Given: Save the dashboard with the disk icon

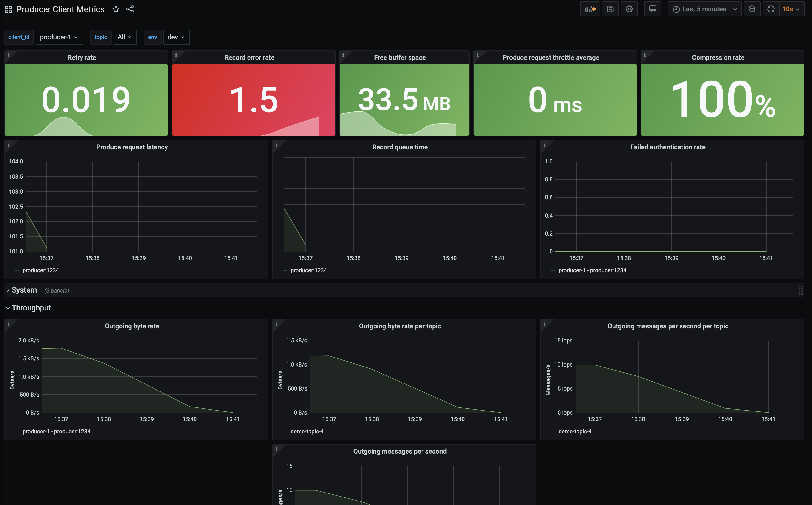Looking at the screenshot, I should (x=610, y=9).
